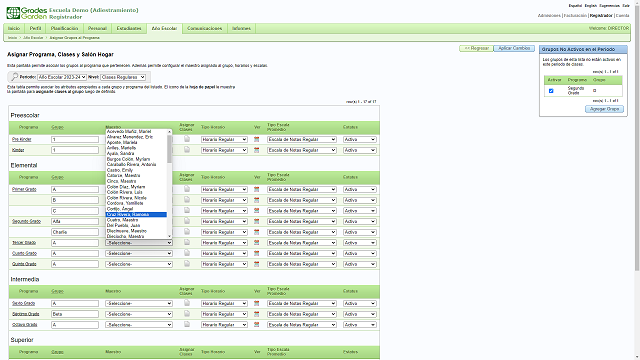
Task: View schedule calendar icon for Pre-Kinder
Action: (256, 139)
